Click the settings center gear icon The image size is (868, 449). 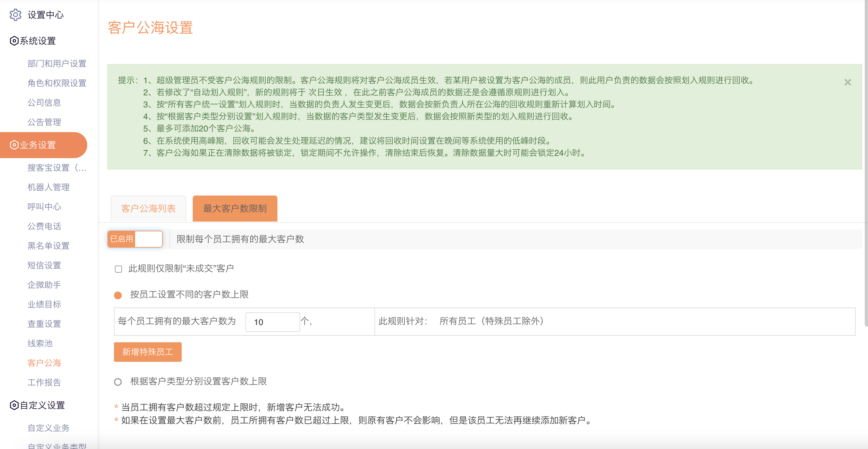click(15, 15)
